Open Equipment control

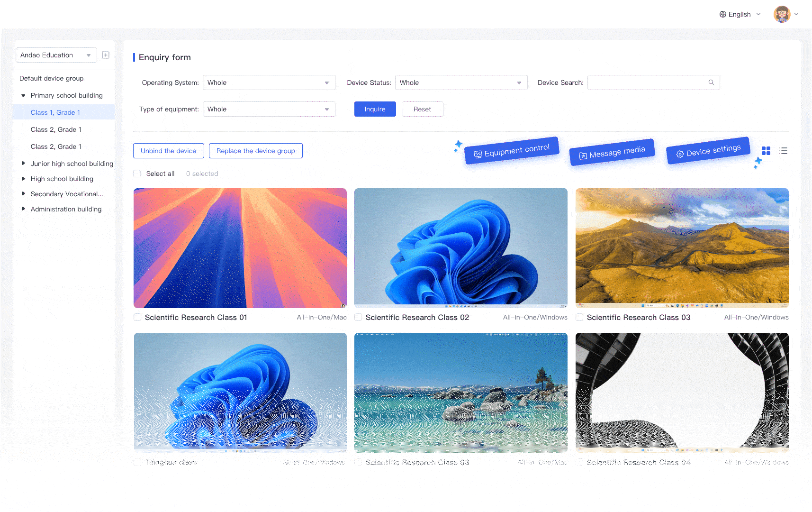(x=512, y=151)
